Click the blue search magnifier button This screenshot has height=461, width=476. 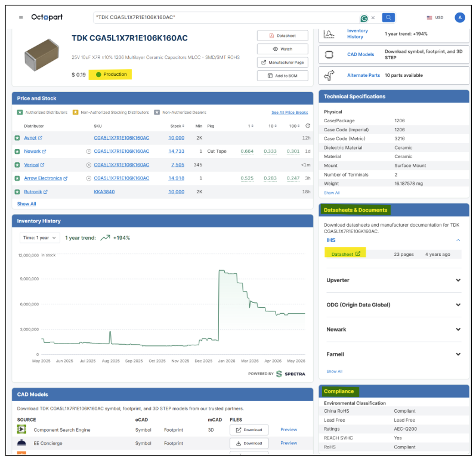pyautogui.click(x=388, y=18)
